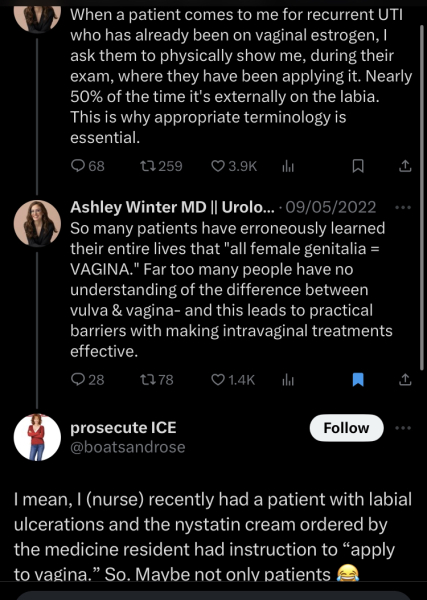Open more options beside the Follow button
Viewport: 427px width, 600px height.
point(403,428)
